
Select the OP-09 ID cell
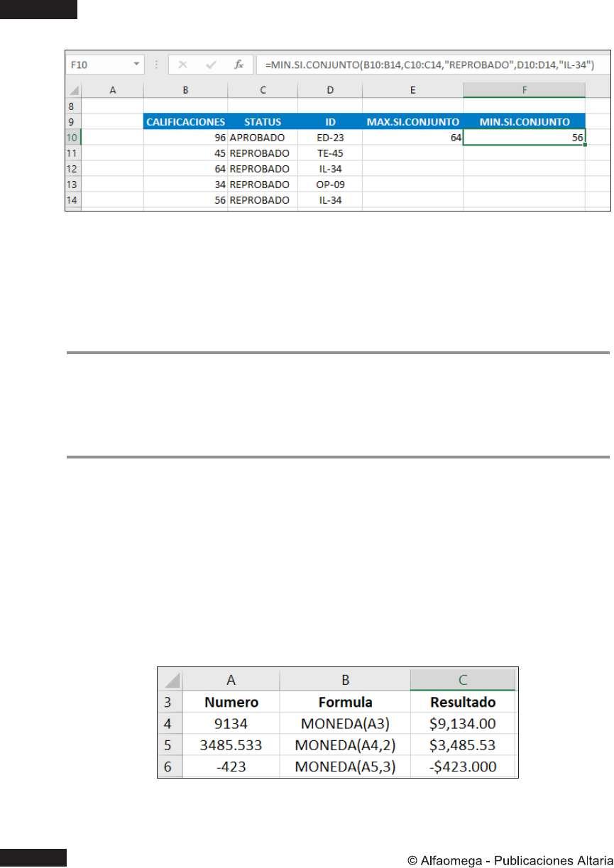tap(330, 185)
